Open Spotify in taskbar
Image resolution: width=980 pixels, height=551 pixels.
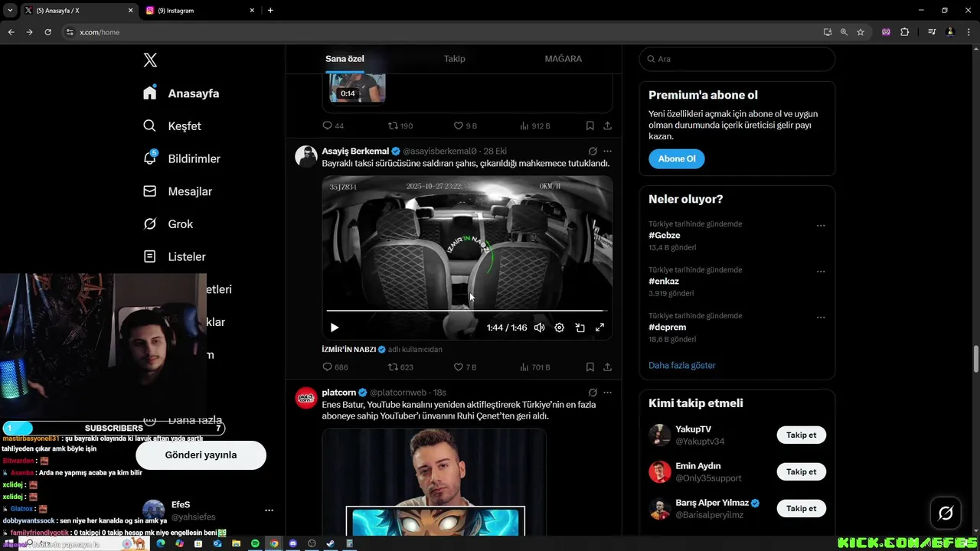(255, 543)
